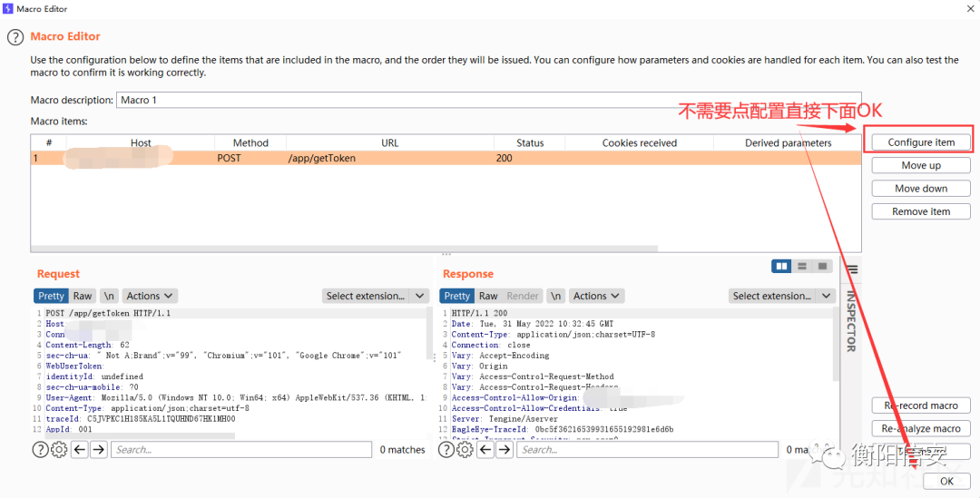Expand the Response Actions dropdown

(597, 296)
